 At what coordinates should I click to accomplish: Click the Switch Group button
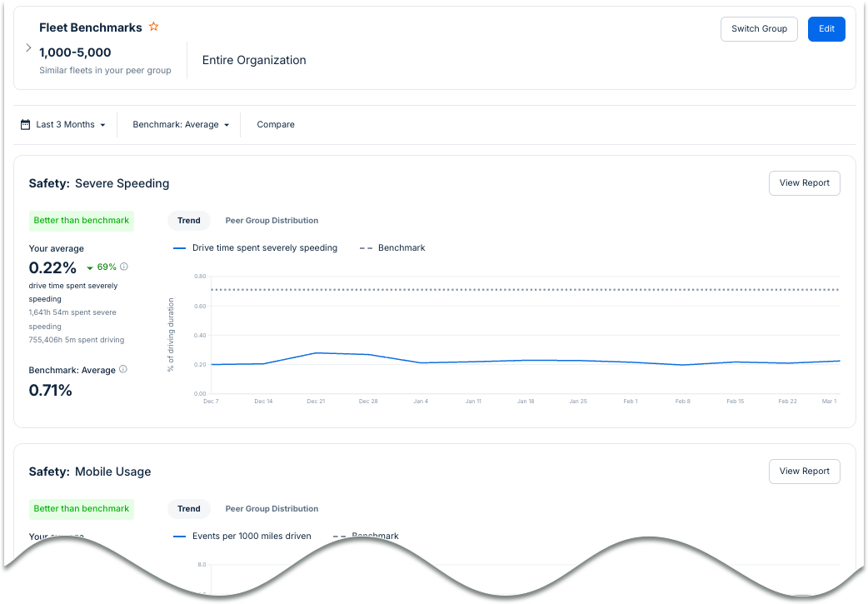(759, 28)
